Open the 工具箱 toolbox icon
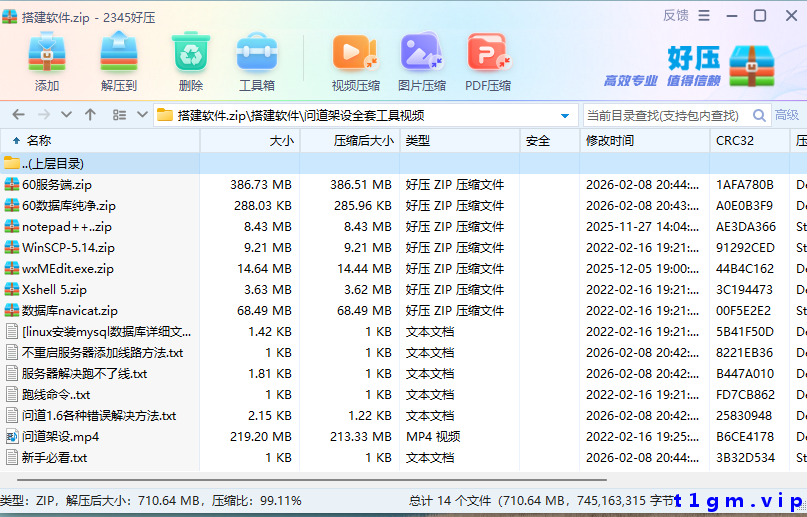The image size is (807, 517). click(x=257, y=51)
